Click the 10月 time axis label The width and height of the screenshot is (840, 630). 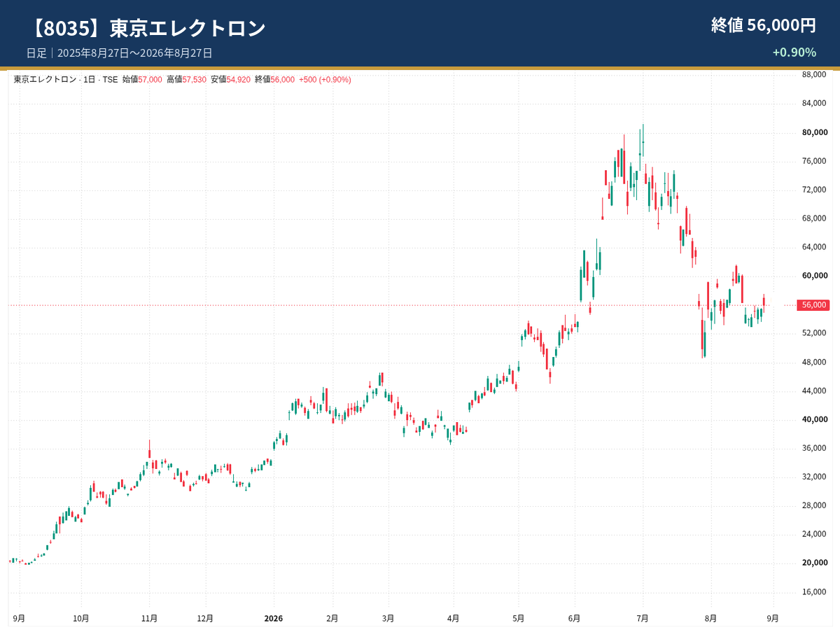pyautogui.click(x=81, y=619)
